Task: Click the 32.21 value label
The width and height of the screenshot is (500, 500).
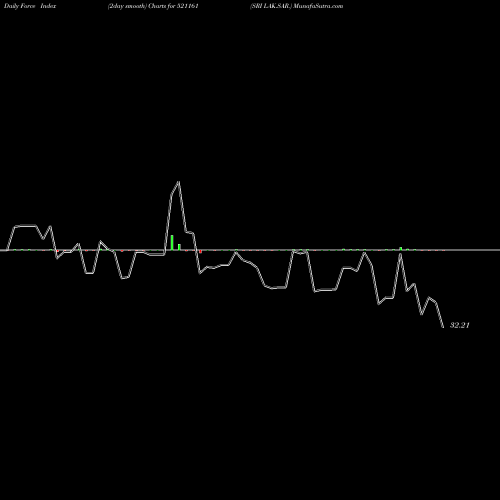Action: (460, 325)
